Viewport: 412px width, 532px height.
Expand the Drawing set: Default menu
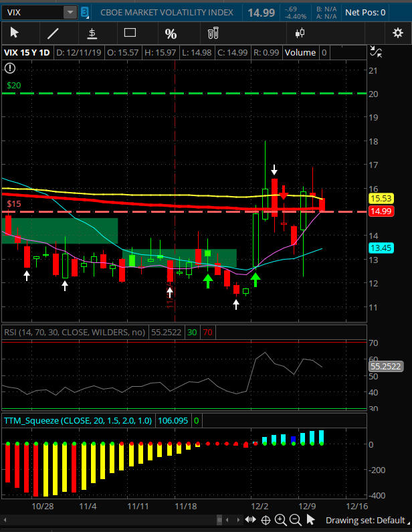(x=365, y=520)
